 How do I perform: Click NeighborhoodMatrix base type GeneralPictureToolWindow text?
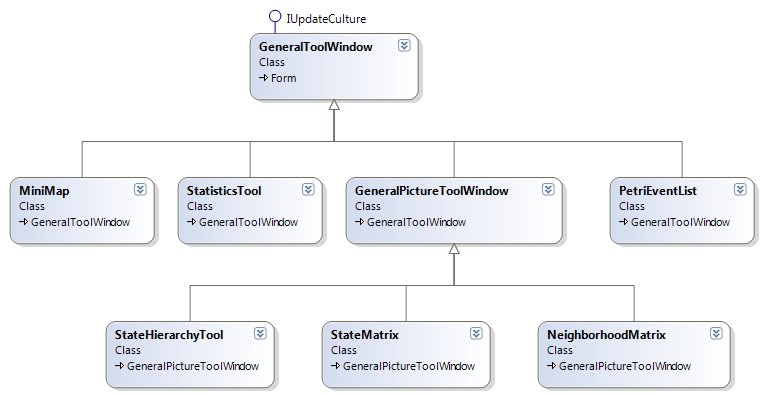(625, 366)
